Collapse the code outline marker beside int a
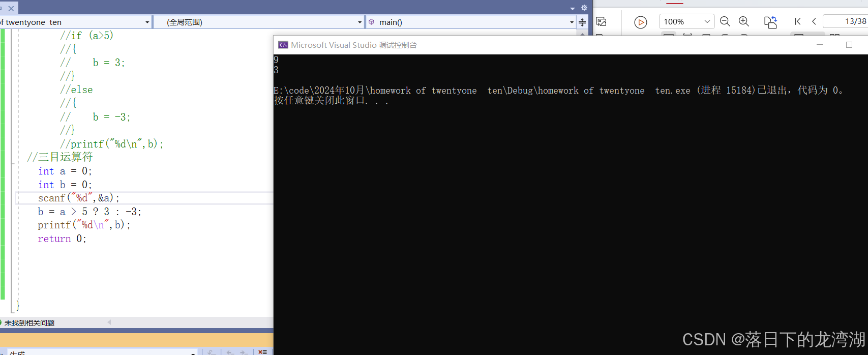 [13, 163]
